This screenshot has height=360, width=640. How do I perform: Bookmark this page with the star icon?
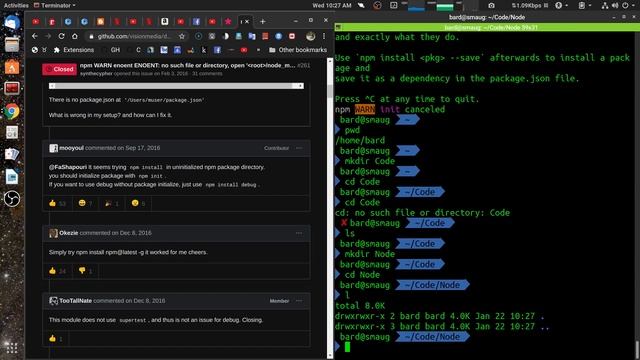(182, 36)
